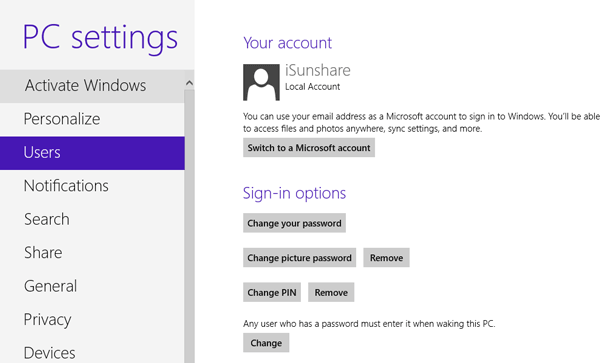Click the Sign-in options heading
The image size is (600, 363).
click(294, 194)
